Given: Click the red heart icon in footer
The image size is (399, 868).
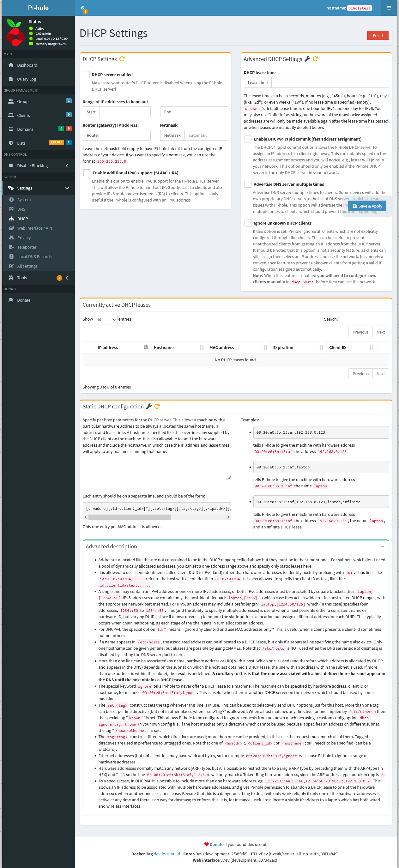Looking at the screenshot, I should coord(206,844).
